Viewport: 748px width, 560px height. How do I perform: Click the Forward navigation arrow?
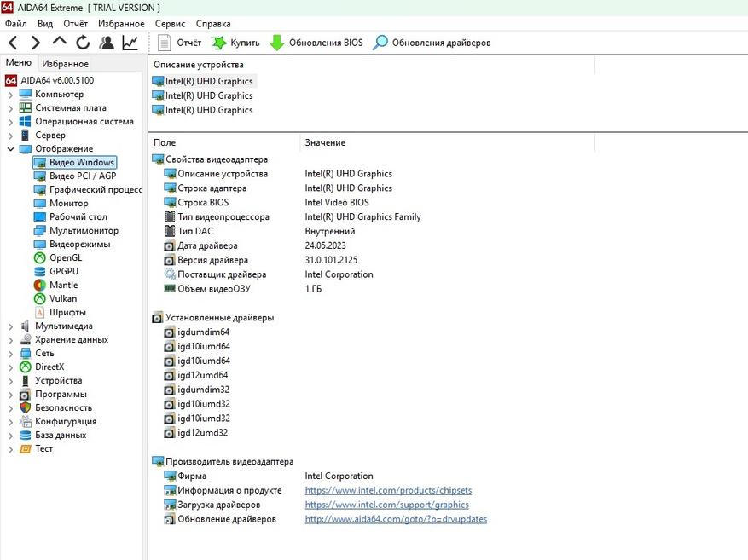[x=35, y=43]
